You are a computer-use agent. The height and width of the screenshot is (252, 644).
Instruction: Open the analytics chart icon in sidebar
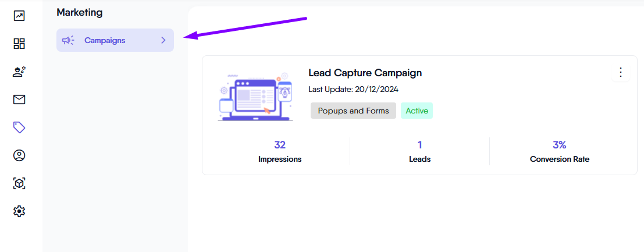point(19,16)
